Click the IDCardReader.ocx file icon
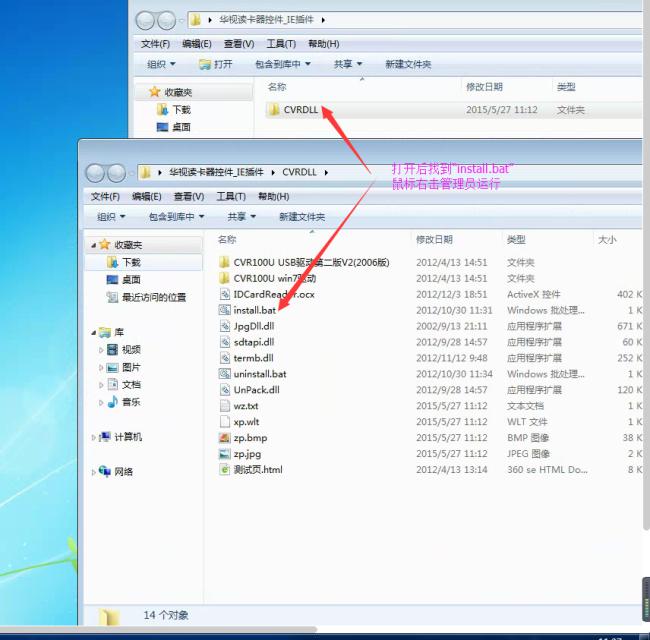Image resolution: width=650 pixels, height=640 pixels. point(225,294)
